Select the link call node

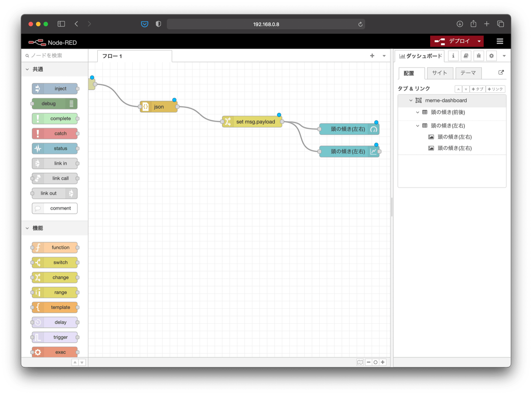tap(55, 178)
